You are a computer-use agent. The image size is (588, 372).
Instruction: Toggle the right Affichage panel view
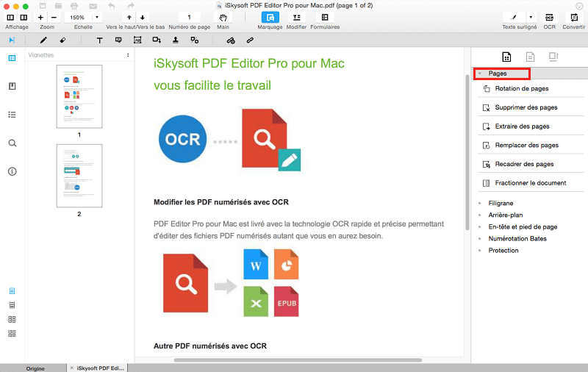pos(24,17)
